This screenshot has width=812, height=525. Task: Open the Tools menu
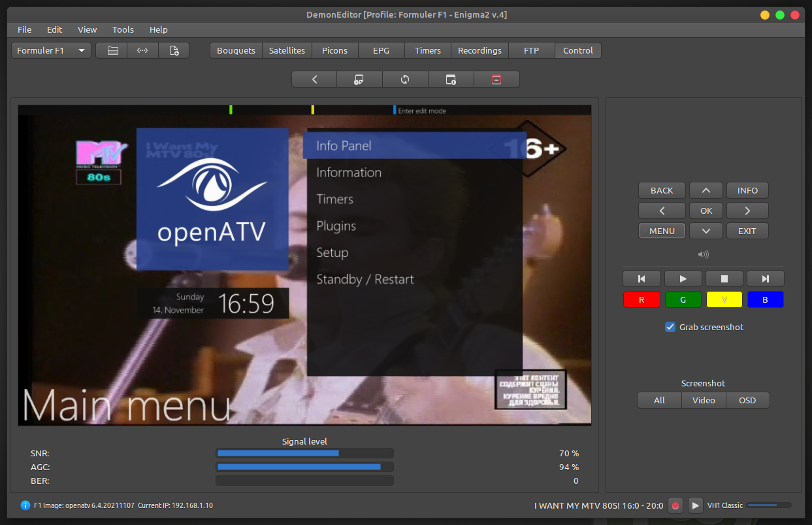click(x=123, y=29)
